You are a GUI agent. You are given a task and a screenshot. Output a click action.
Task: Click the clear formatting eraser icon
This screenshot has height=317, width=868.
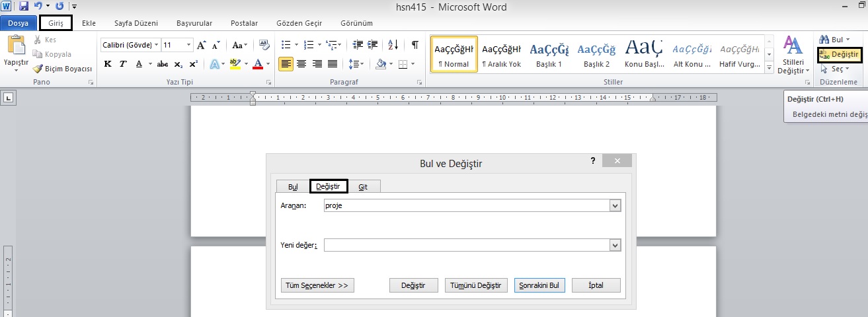[264, 45]
